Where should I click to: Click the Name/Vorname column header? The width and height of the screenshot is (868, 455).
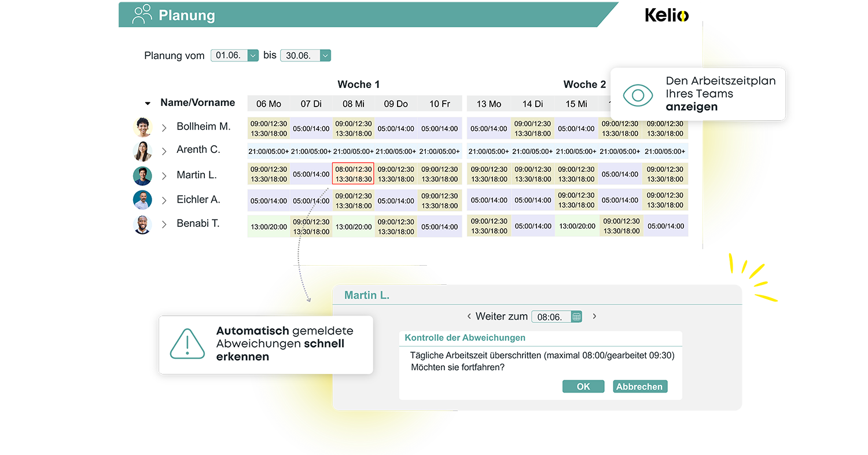click(x=197, y=102)
